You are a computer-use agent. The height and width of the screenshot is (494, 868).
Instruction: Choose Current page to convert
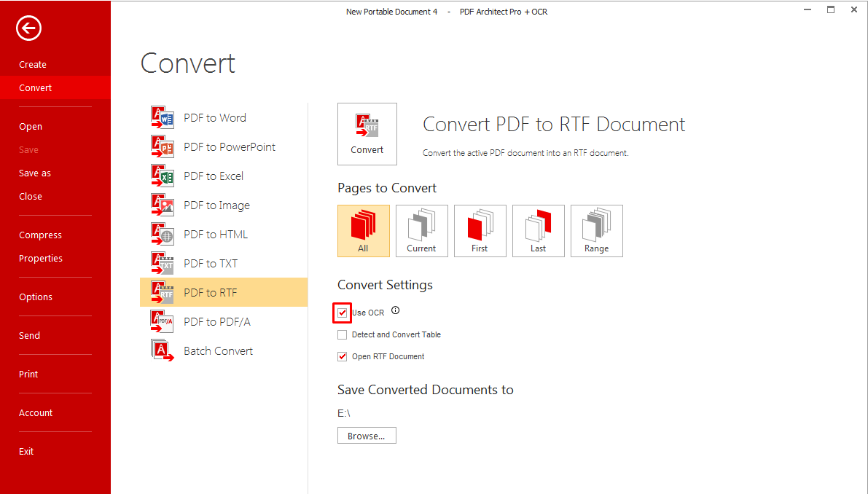coord(422,231)
